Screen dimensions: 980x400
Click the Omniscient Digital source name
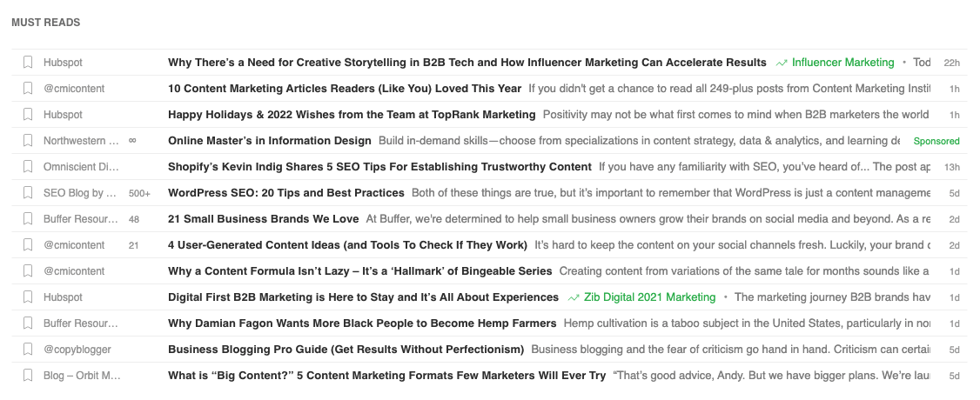[81, 167]
